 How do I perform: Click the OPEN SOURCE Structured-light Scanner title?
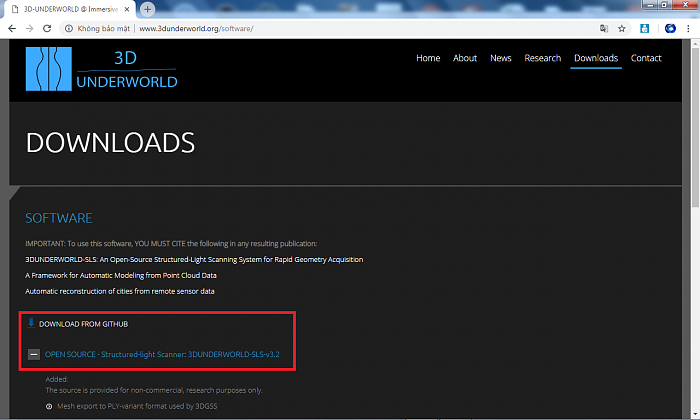(162, 354)
